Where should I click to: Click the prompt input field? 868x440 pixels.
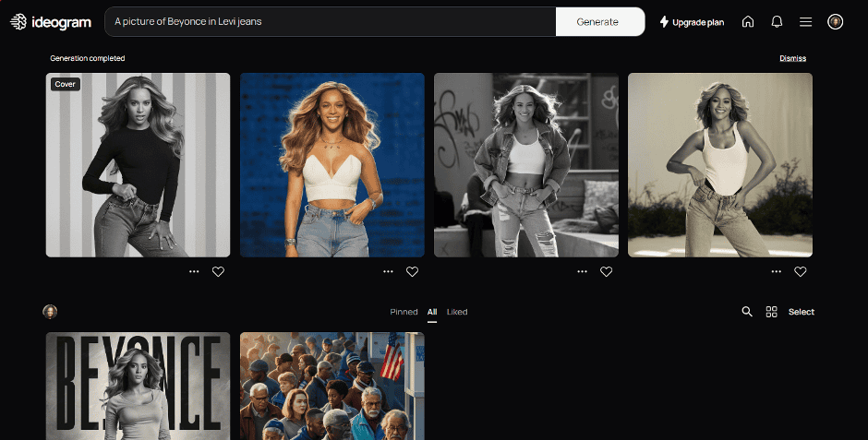pyautogui.click(x=331, y=21)
